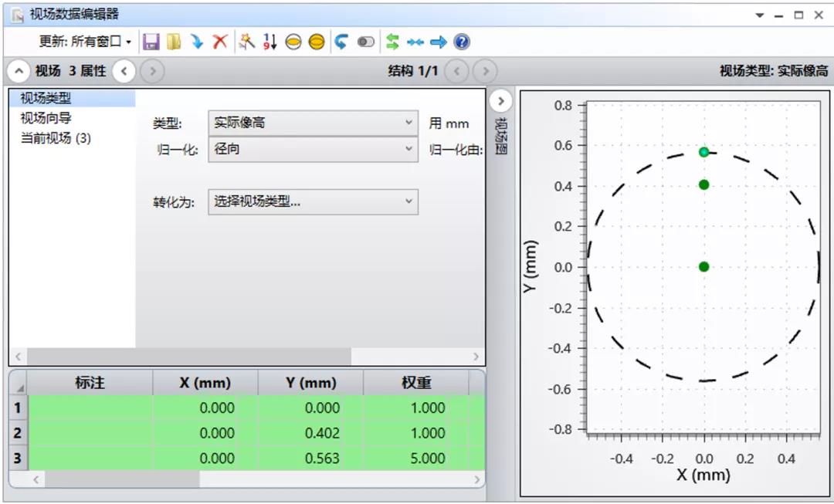
Task: Click previous configuration arrow beside 结构 1/1
Action: 456,71
